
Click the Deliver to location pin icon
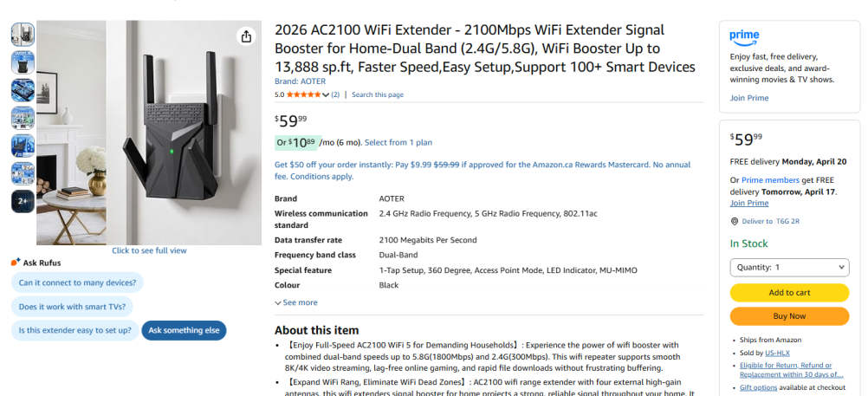coord(735,221)
